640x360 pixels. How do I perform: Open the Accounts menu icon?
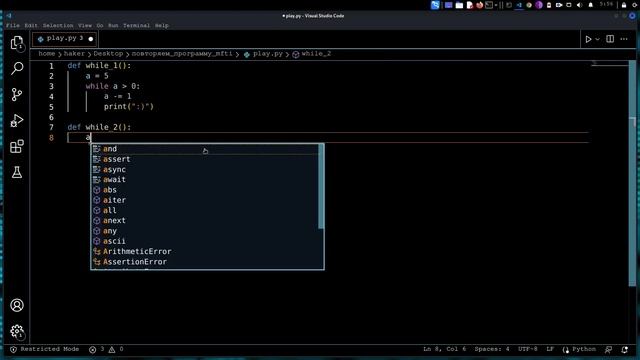[17, 305]
